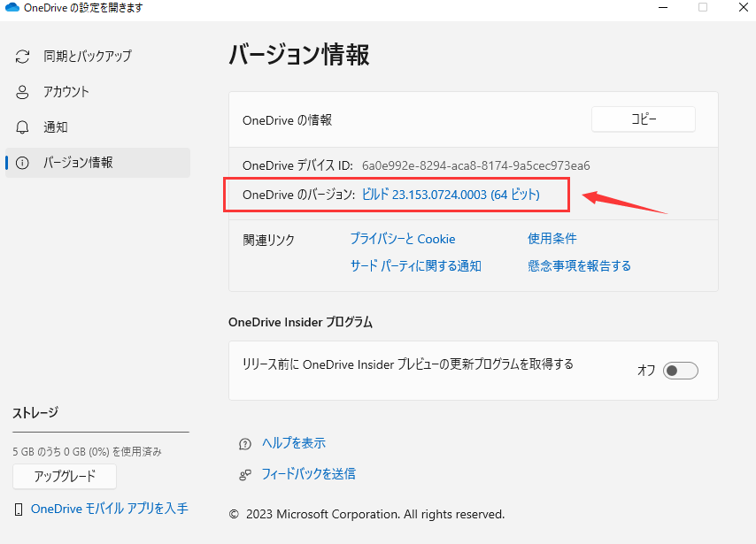Open プライバシーと Cookie
This screenshot has width=756, height=544.
tap(402, 239)
